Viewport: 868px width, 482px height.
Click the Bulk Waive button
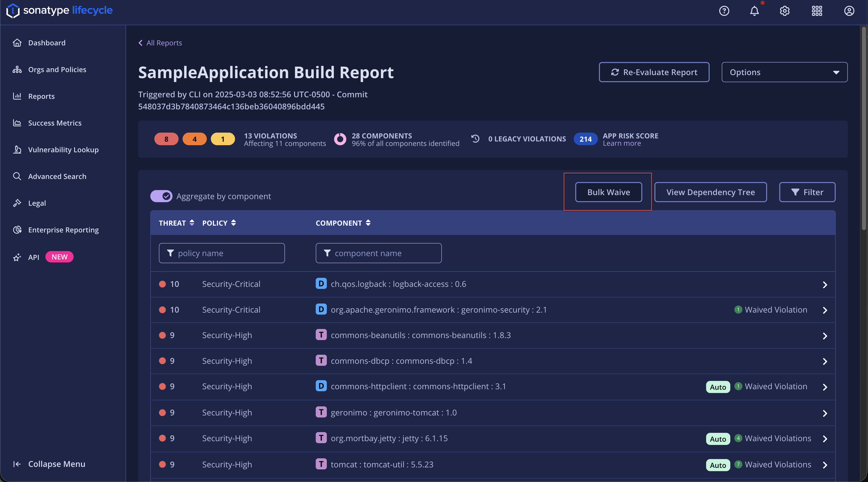pyautogui.click(x=608, y=192)
